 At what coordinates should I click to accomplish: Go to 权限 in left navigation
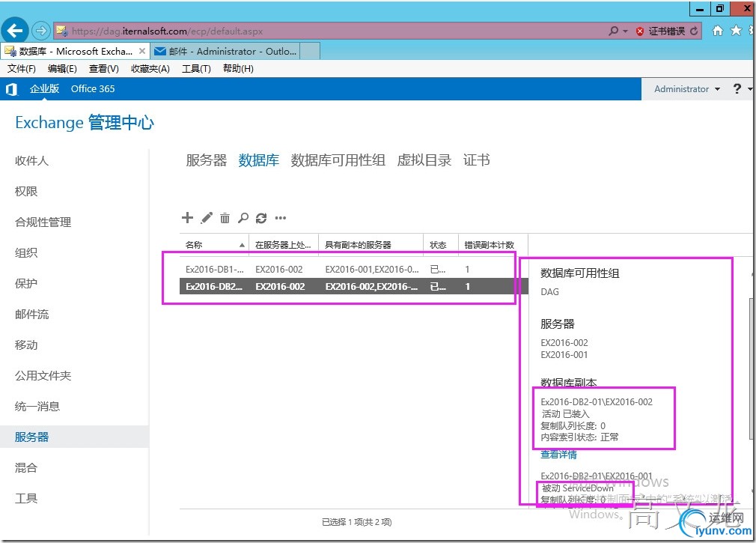click(26, 192)
